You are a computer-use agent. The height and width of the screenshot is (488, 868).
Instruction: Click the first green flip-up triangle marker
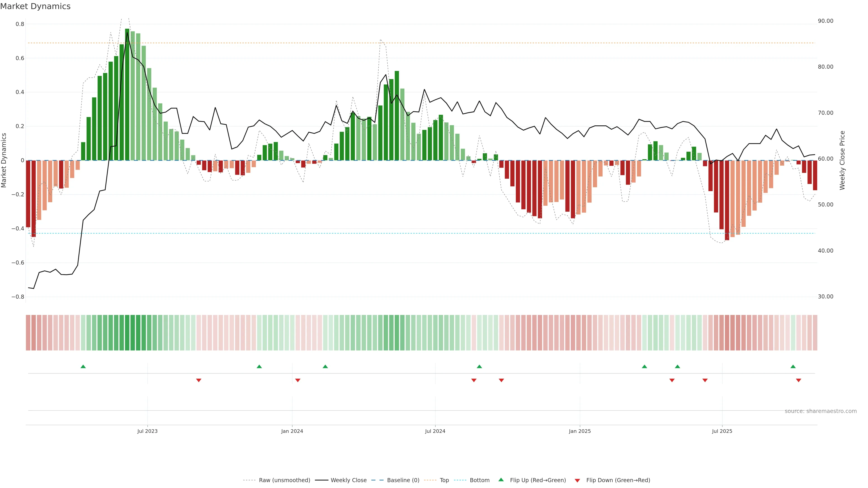click(x=83, y=366)
